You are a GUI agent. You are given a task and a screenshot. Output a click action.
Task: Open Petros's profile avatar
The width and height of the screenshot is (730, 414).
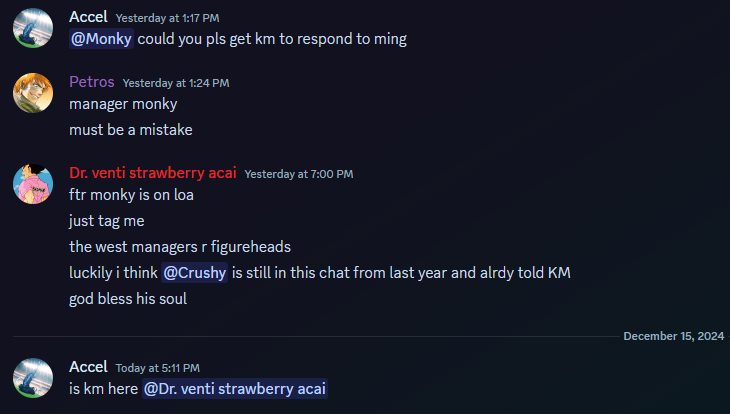32,93
